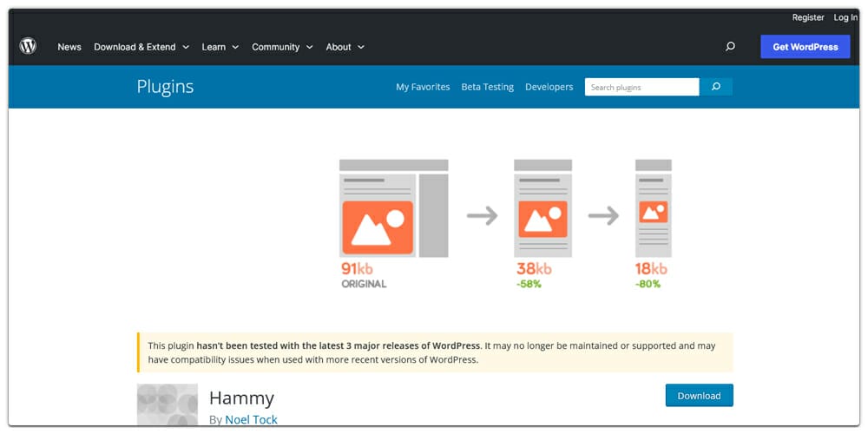Expand the About dropdown menu
Screen dimensions: 868x434
tap(345, 47)
